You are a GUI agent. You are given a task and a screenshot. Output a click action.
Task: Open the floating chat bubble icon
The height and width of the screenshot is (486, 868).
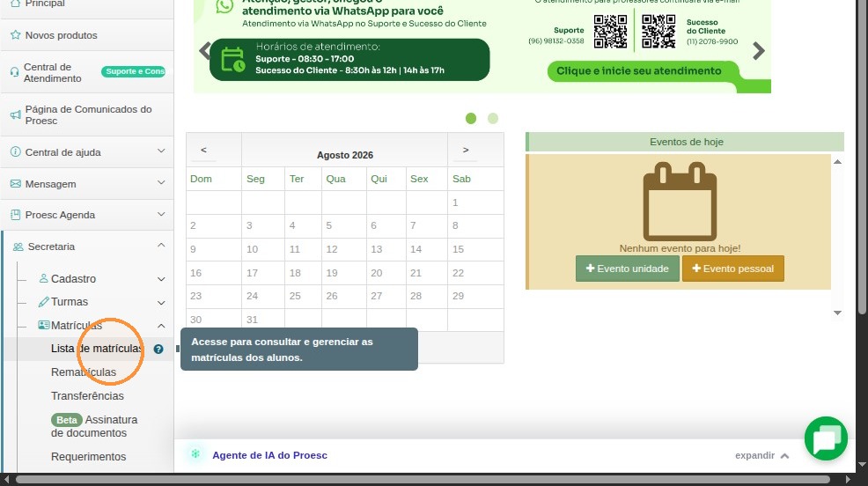[x=826, y=438]
